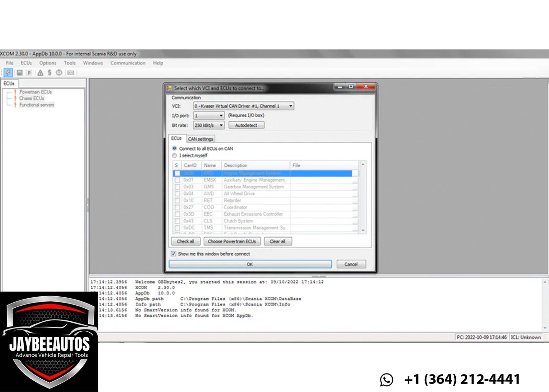Click the warning triangle toolbar icon
The height and width of the screenshot is (392, 549).
point(40,73)
